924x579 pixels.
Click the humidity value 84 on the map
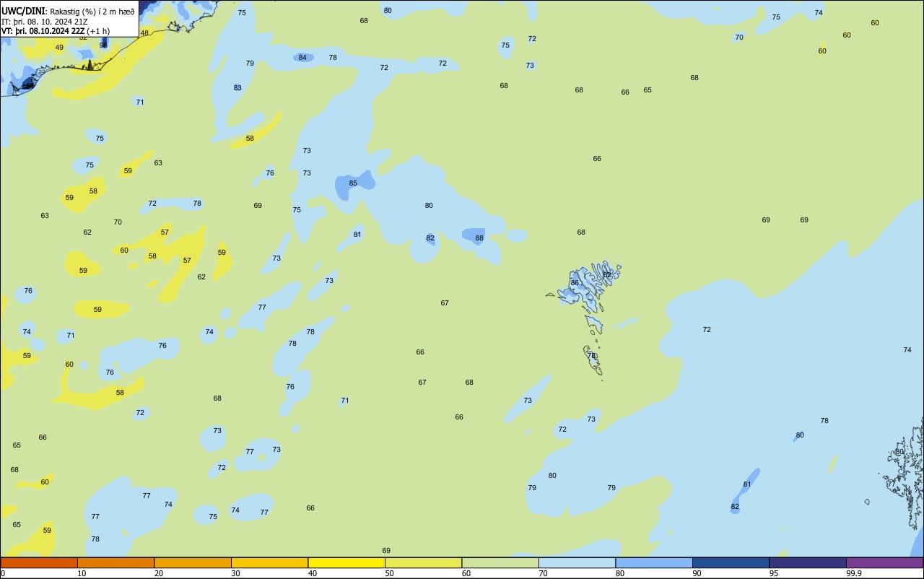tap(302, 58)
